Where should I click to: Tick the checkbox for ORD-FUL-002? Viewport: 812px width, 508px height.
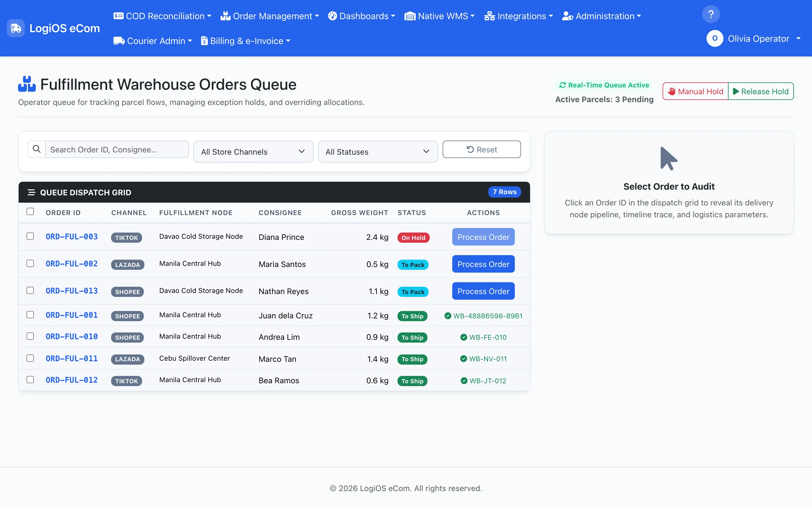tap(30, 263)
